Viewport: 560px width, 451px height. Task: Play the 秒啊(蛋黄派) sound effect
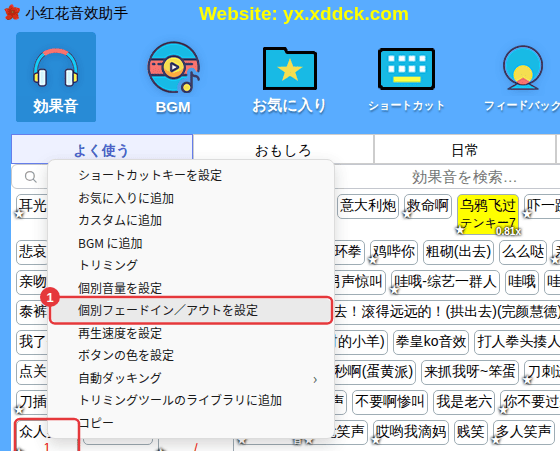pos(374,372)
